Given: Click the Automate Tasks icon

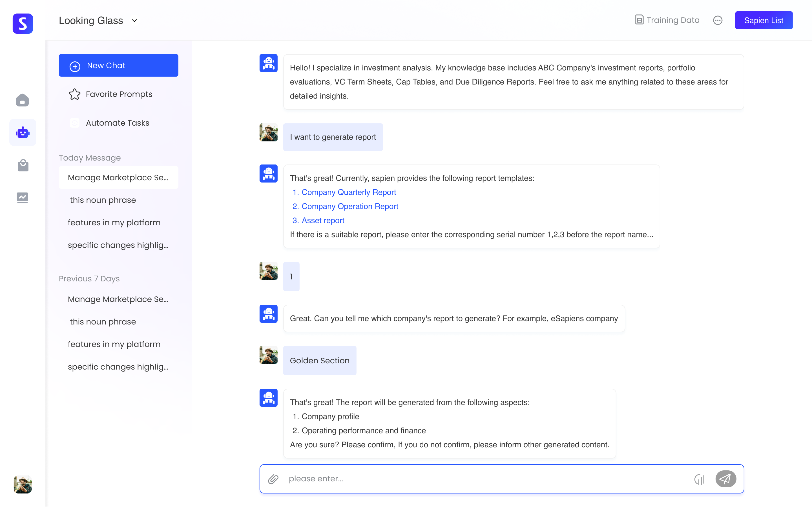Looking at the screenshot, I should [x=74, y=123].
